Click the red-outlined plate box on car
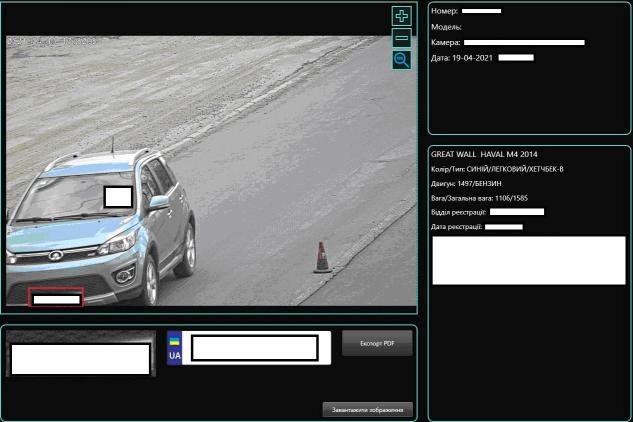This screenshot has height=422, width=633. coord(55,298)
